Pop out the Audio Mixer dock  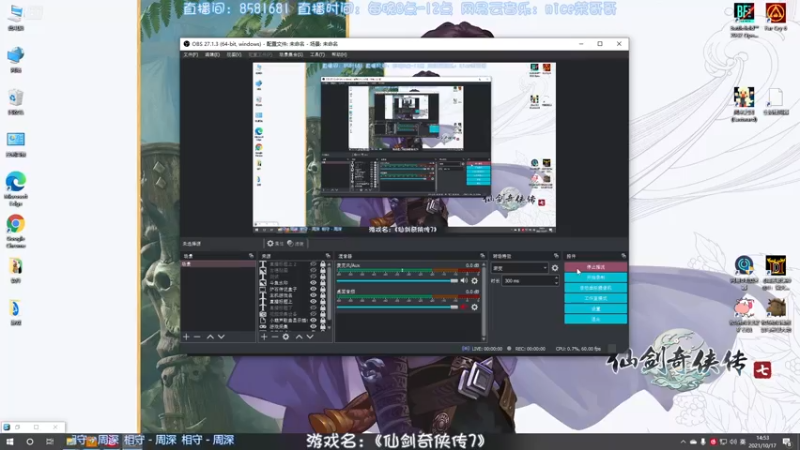tap(482, 256)
